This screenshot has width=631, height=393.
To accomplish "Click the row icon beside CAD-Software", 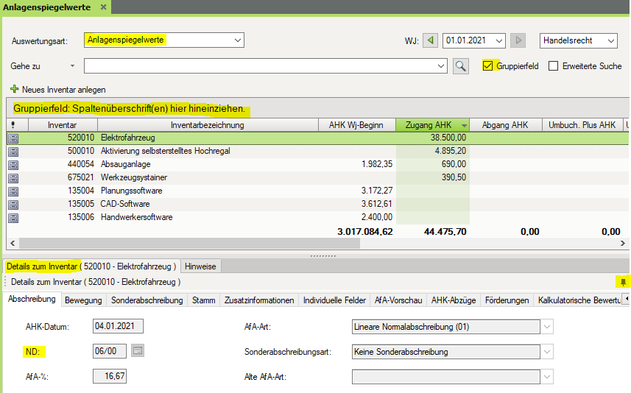I will [13, 204].
